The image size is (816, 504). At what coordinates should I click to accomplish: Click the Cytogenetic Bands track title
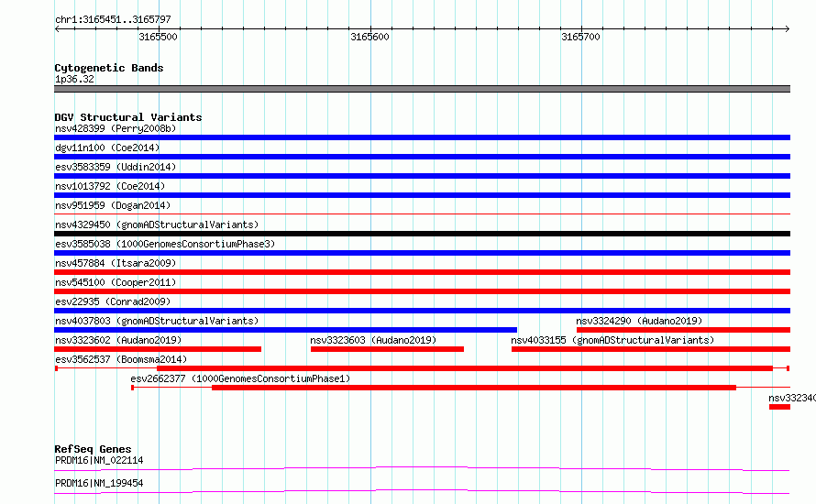tap(109, 68)
